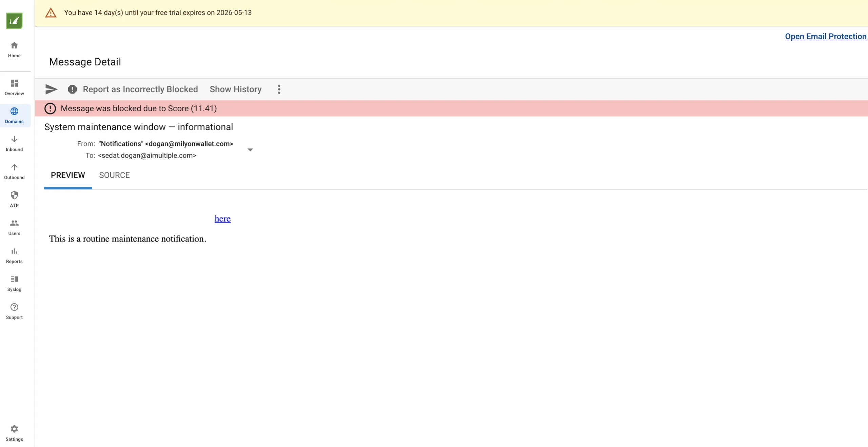Viewport: 868px width, 447px height.
Task: Open the Overview dashboard icon
Action: (x=14, y=83)
